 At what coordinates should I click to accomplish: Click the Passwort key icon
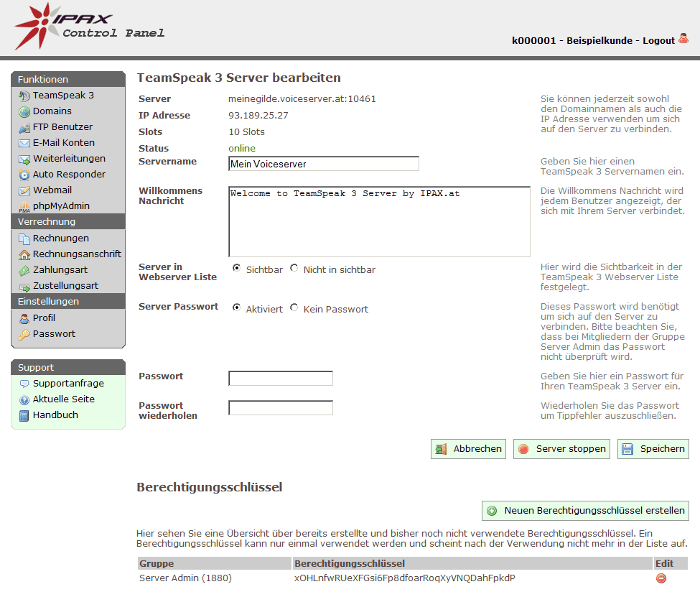tap(24, 334)
